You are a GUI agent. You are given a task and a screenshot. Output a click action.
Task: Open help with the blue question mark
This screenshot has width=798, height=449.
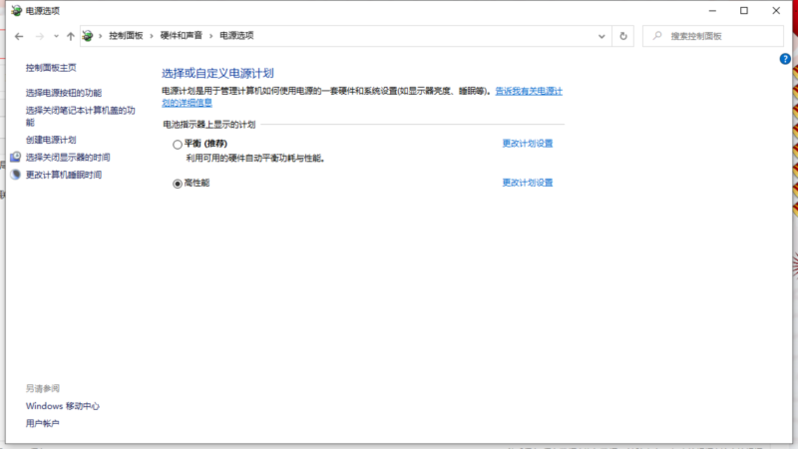click(785, 59)
